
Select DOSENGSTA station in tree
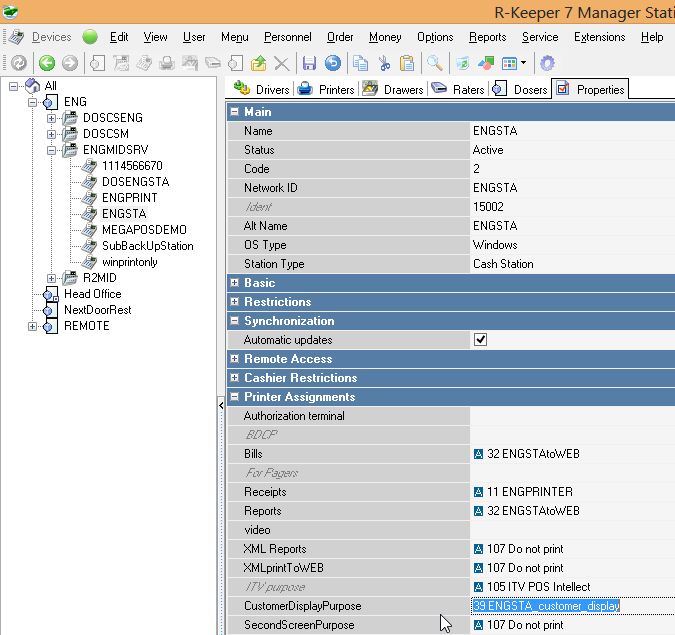[136, 182]
